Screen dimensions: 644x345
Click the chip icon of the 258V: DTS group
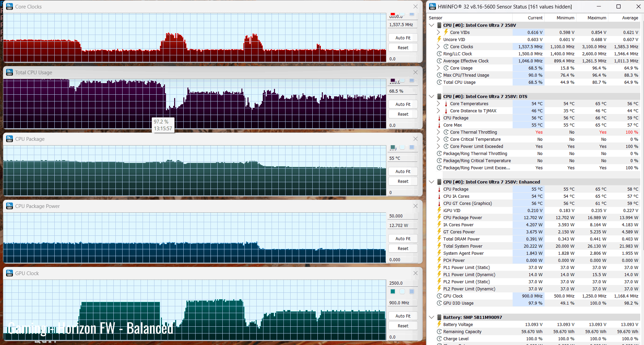pyautogui.click(x=439, y=96)
